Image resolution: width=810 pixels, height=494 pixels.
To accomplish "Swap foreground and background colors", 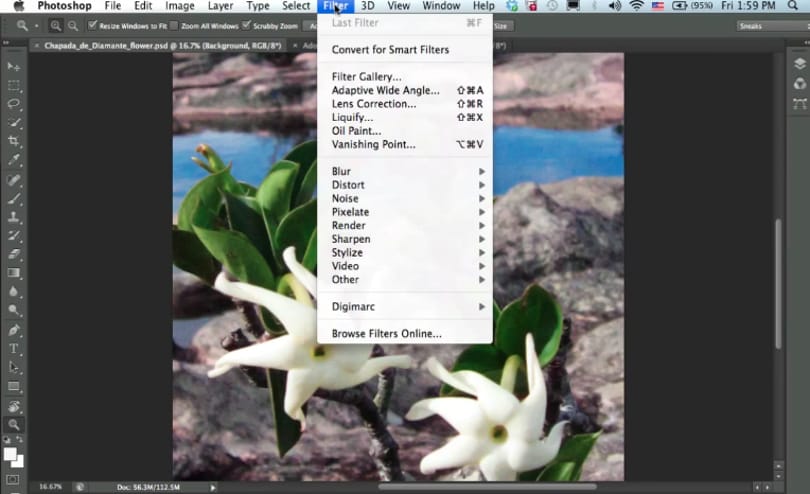I will coord(20,440).
